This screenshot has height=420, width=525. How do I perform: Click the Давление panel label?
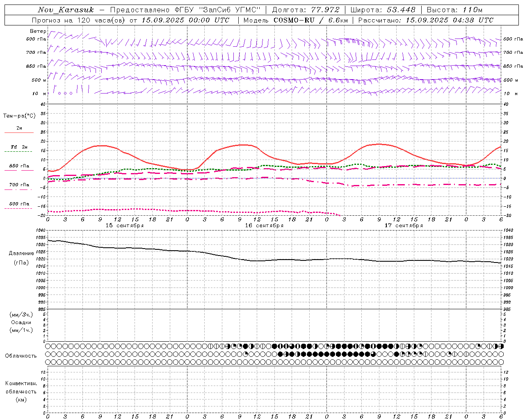21,253
